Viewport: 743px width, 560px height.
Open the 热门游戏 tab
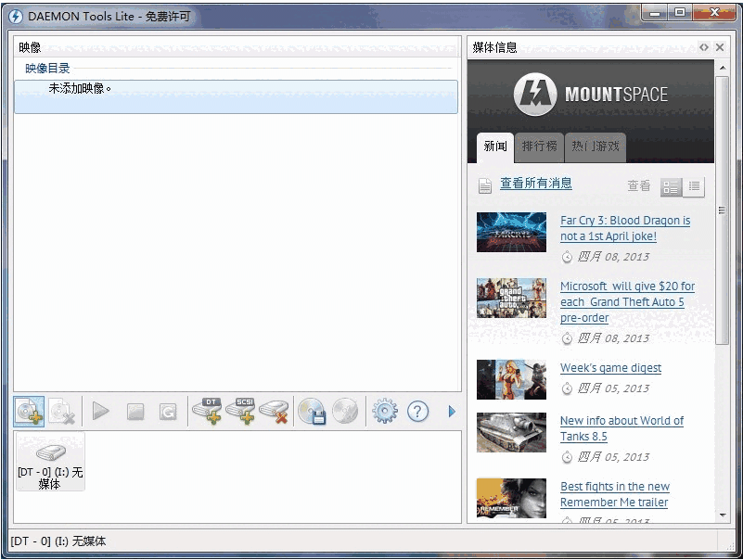click(x=595, y=146)
